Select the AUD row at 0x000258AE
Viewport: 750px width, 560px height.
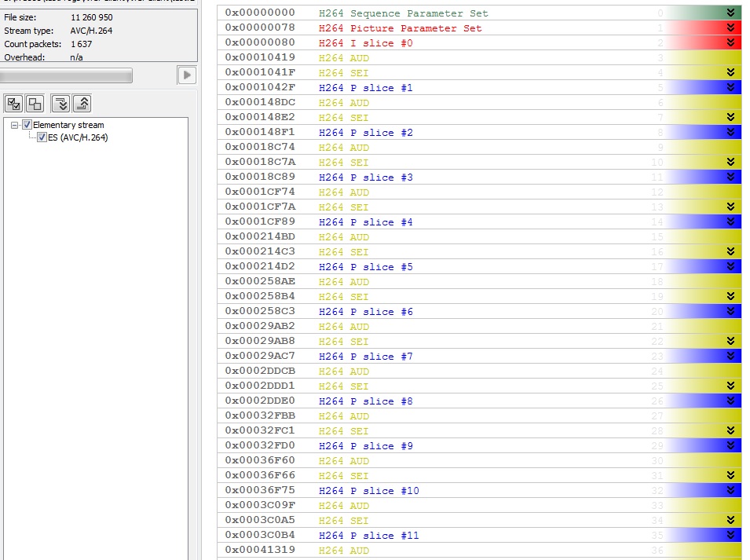479,282
